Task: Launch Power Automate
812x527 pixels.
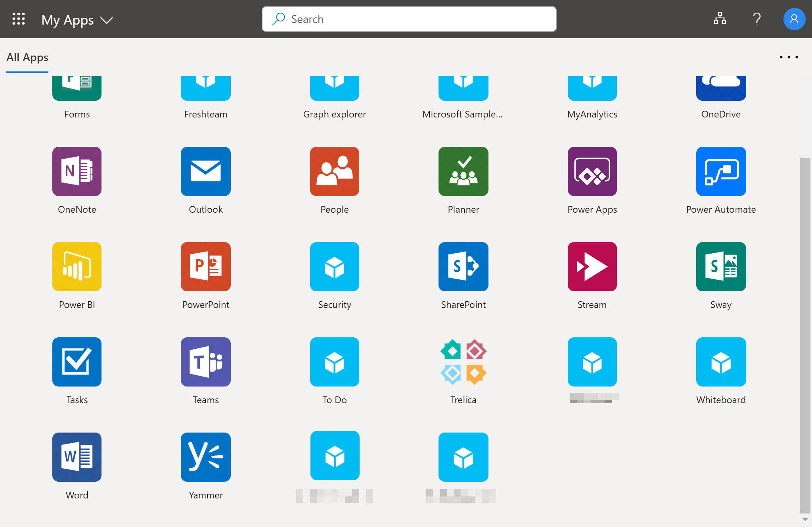Action: click(721, 171)
